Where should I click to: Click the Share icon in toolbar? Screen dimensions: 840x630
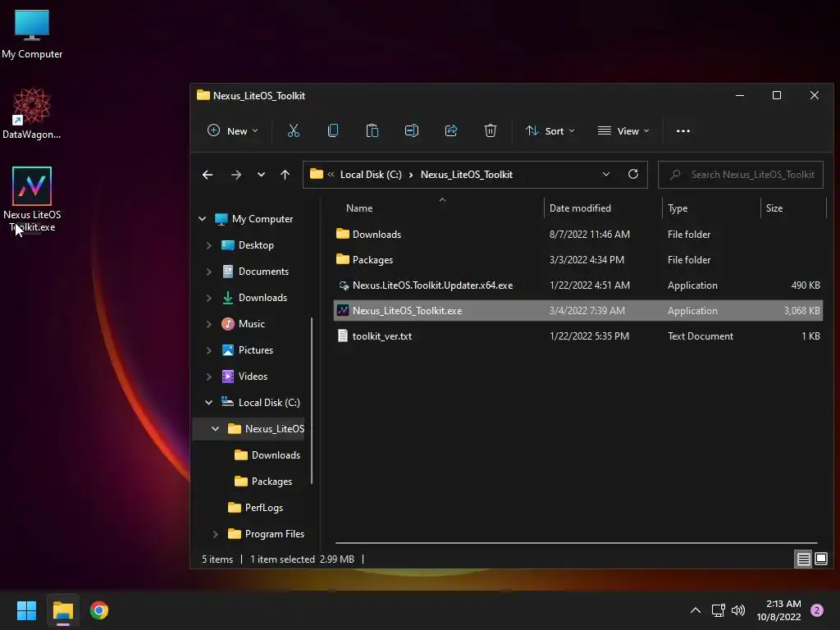[x=451, y=130]
